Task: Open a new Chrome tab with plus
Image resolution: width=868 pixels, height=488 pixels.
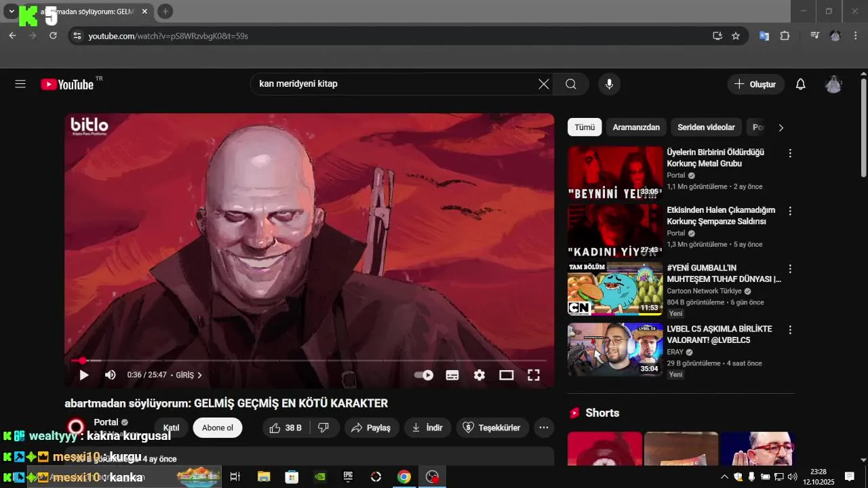Action: (165, 12)
